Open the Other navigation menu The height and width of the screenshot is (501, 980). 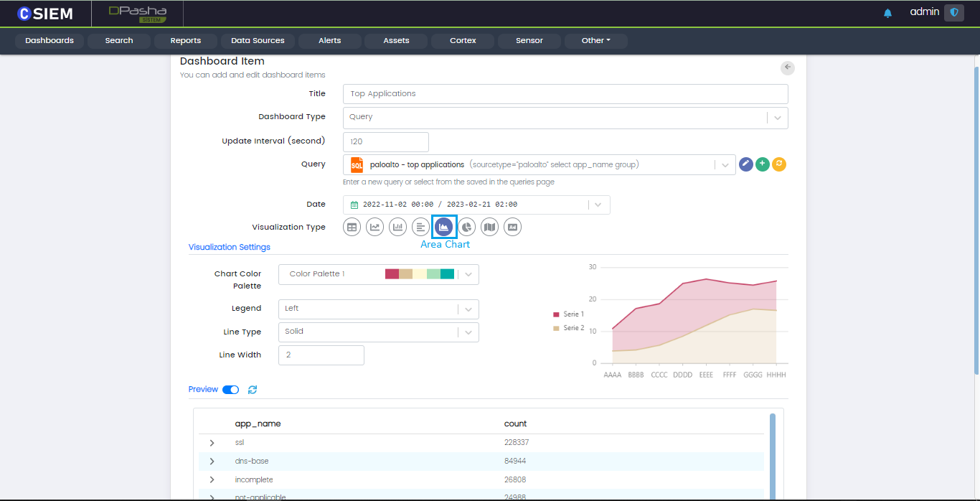[x=595, y=41]
